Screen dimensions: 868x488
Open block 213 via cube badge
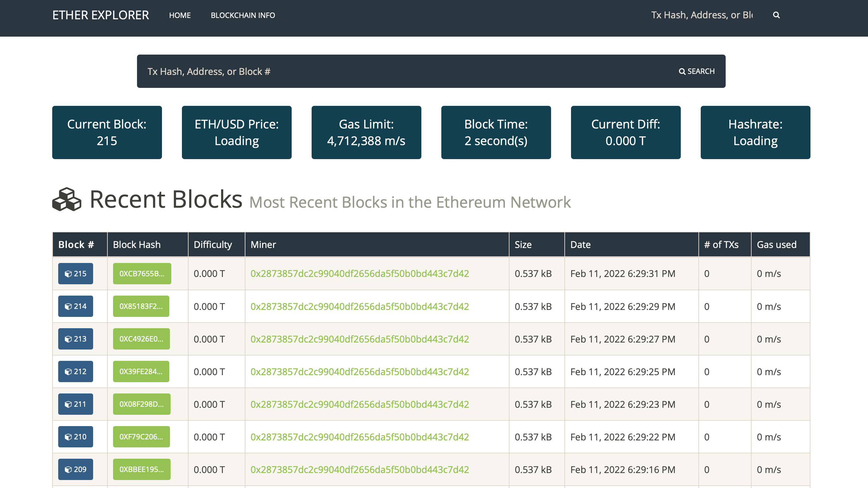(75, 339)
